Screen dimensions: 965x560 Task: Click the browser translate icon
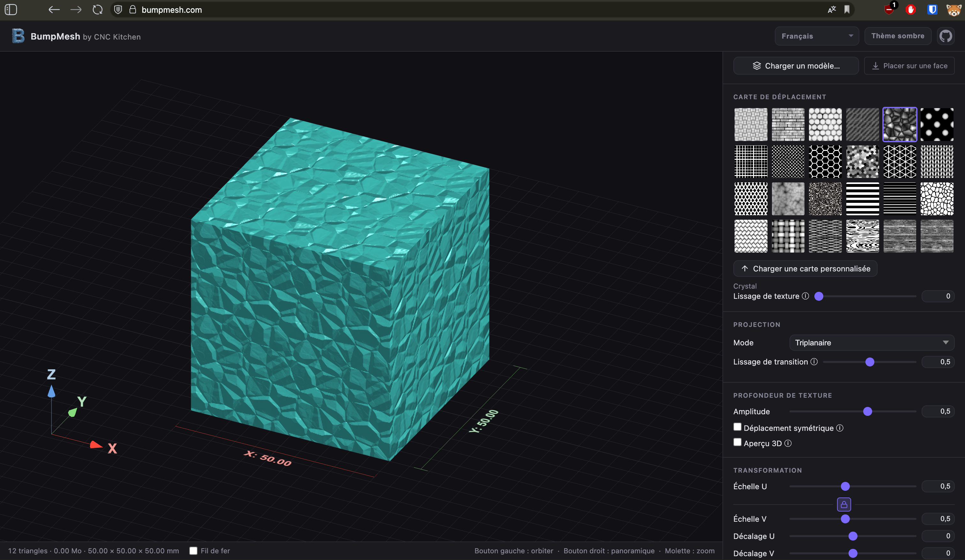pyautogui.click(x=831, y=10)
